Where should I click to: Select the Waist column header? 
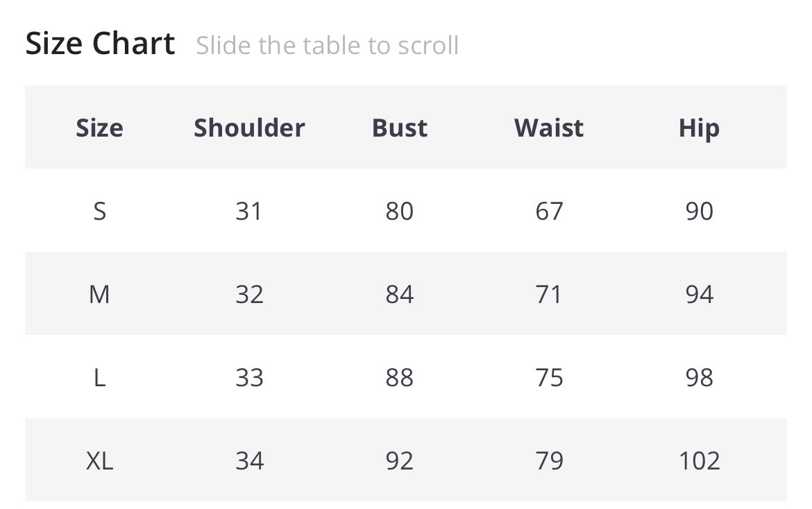[549, 128]
